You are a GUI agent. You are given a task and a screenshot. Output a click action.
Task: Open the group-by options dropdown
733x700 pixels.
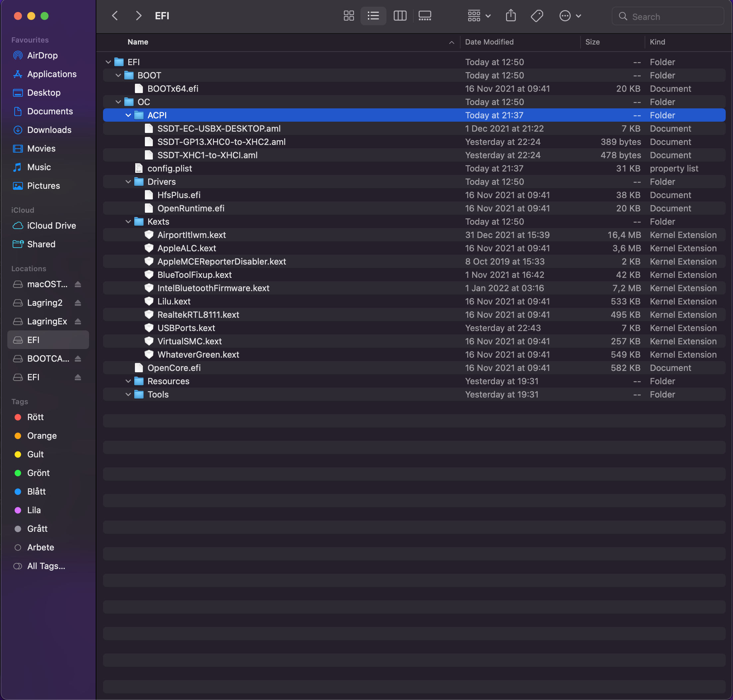(x=479, y=16)
